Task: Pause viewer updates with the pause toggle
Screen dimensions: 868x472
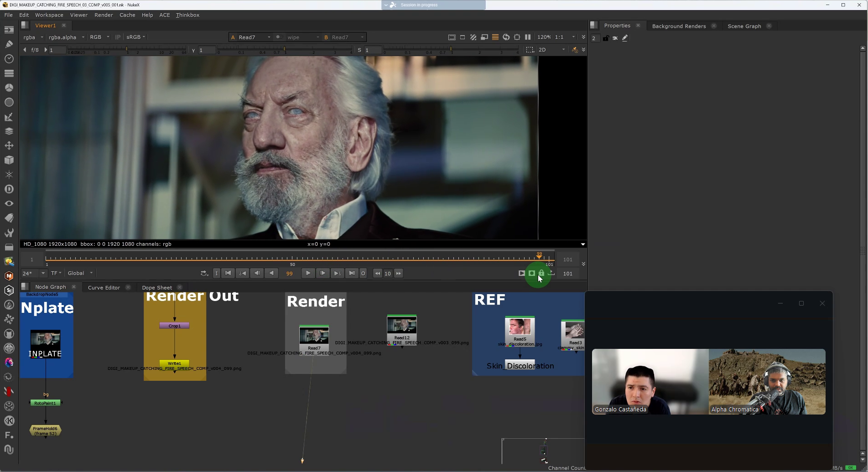Action: coord(528,37)
